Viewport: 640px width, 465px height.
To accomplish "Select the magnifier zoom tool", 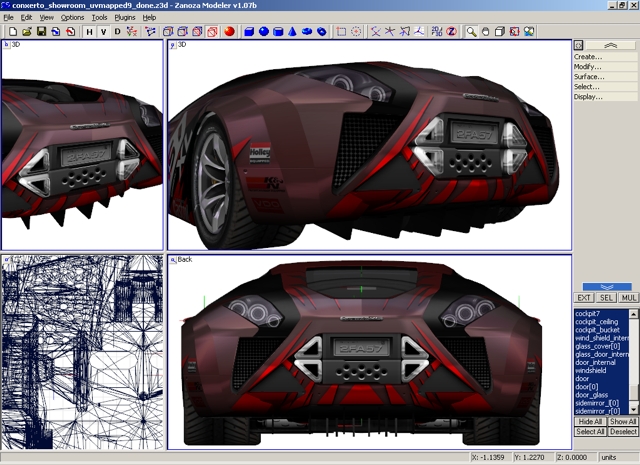I will pyautogui.click(x=471, y=31).
